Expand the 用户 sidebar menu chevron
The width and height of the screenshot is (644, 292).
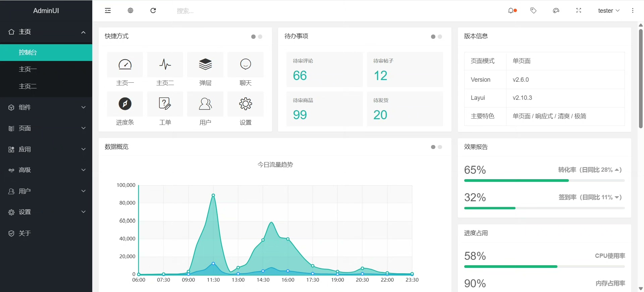click(x=84, y=191)
